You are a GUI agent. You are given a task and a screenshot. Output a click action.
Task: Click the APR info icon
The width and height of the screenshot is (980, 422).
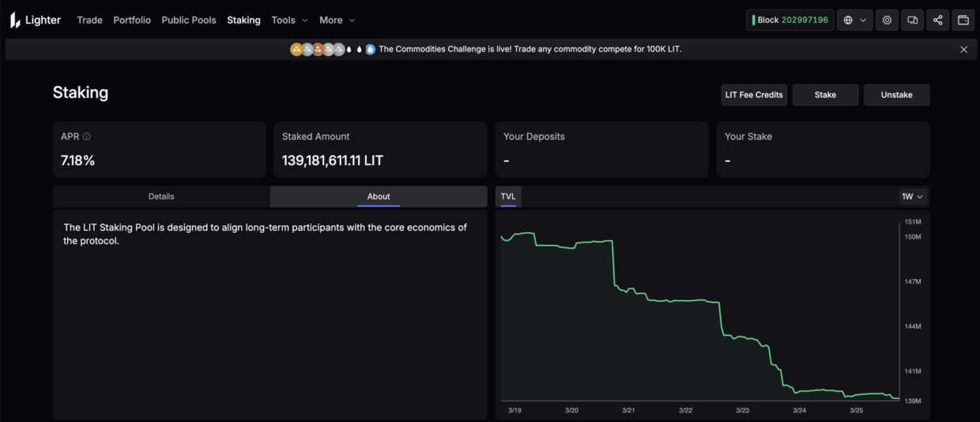(86, 137)
